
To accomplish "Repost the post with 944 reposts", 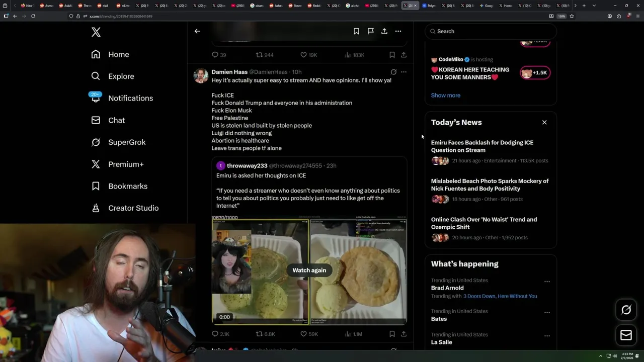I will 265,55.
